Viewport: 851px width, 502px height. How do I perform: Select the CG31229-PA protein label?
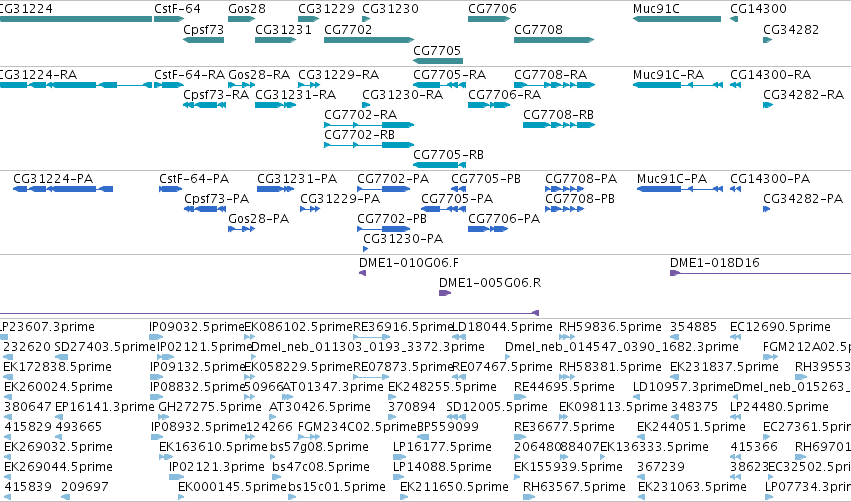pos(340,199)
